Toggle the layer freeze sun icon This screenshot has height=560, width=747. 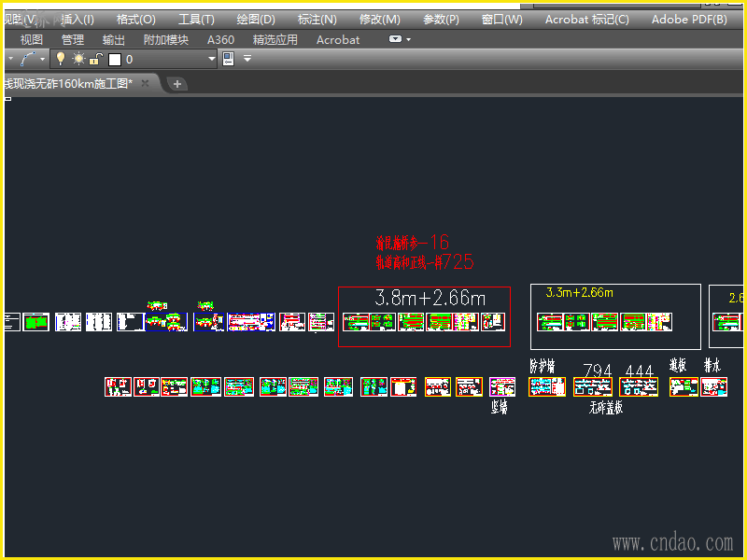pos(78,59)
